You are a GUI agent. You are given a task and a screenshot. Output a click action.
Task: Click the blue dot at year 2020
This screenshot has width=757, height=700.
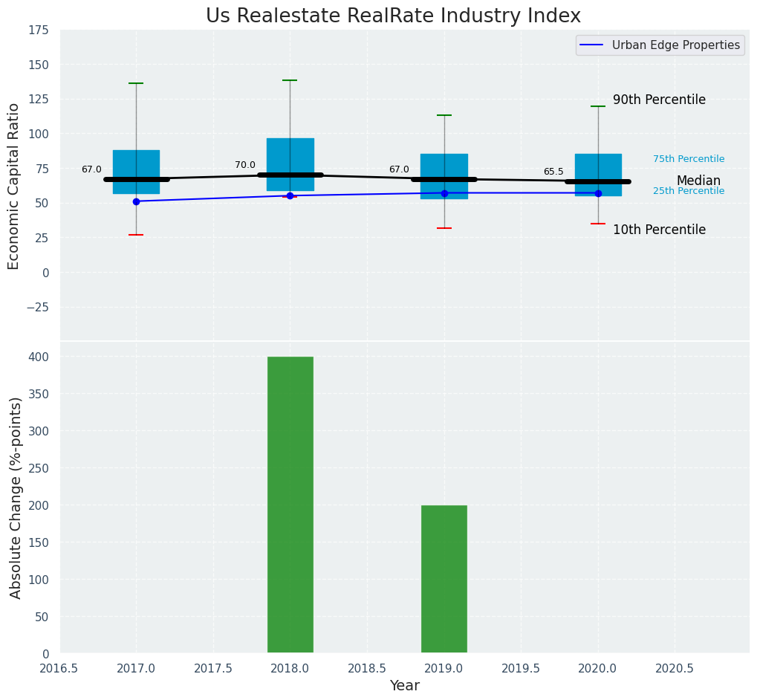[598, 193]
